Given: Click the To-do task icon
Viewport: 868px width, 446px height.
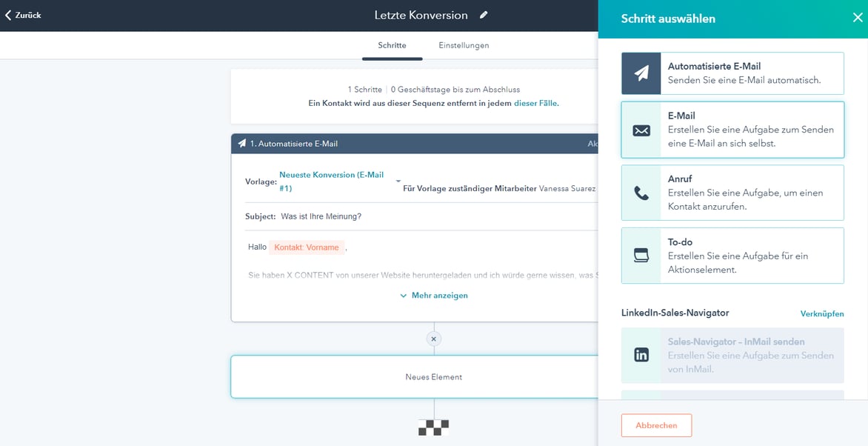Looking at the screenshot, I should pyautogui.click(x=641, y=256).
